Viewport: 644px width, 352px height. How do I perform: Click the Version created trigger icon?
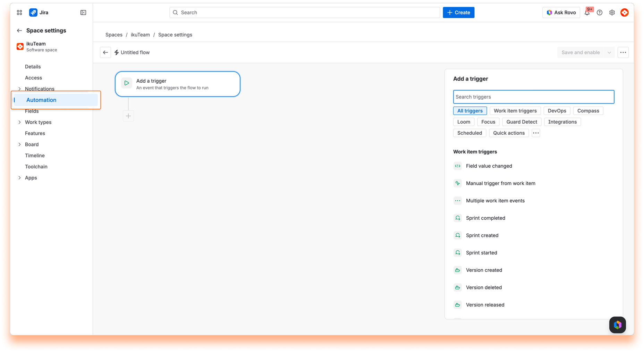pos(458,270)
